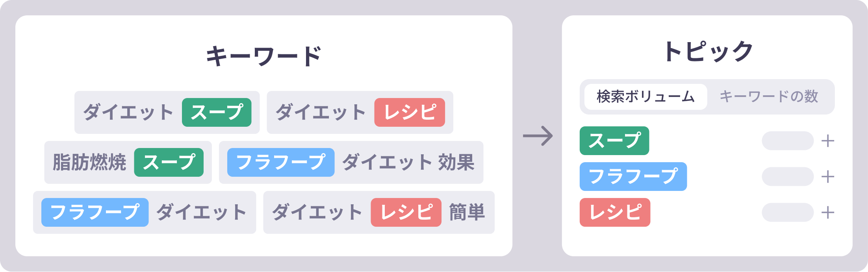Click plus icon next to フラフープ topic
This screenshot has width=868, height=272.
coord(828,177)
